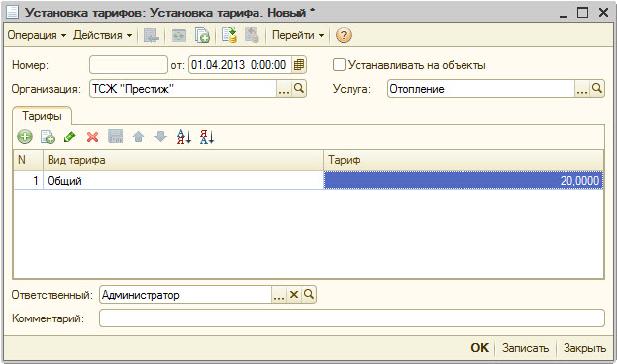617x364 pixels.
Task: Click the copy document icon in top toolbar
Action: tap(202, 35)
